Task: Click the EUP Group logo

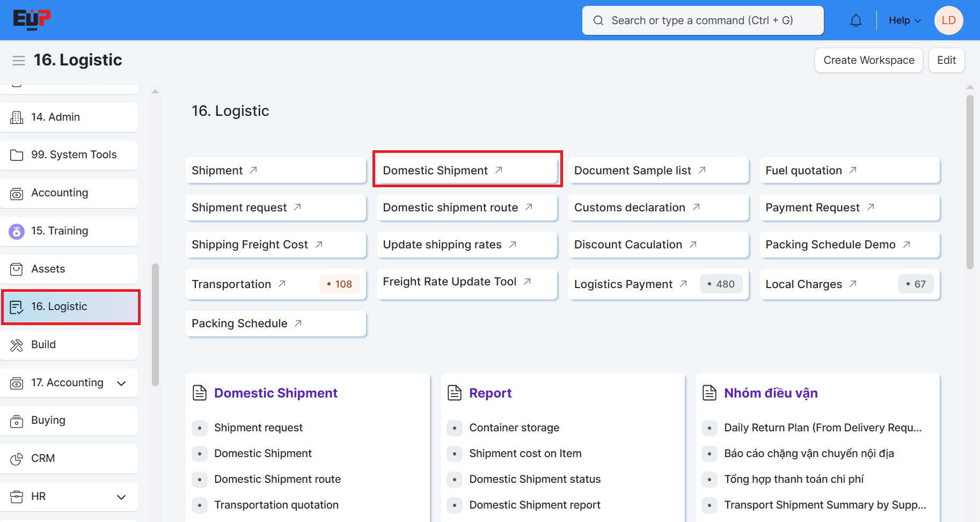Action: (32, 20)
